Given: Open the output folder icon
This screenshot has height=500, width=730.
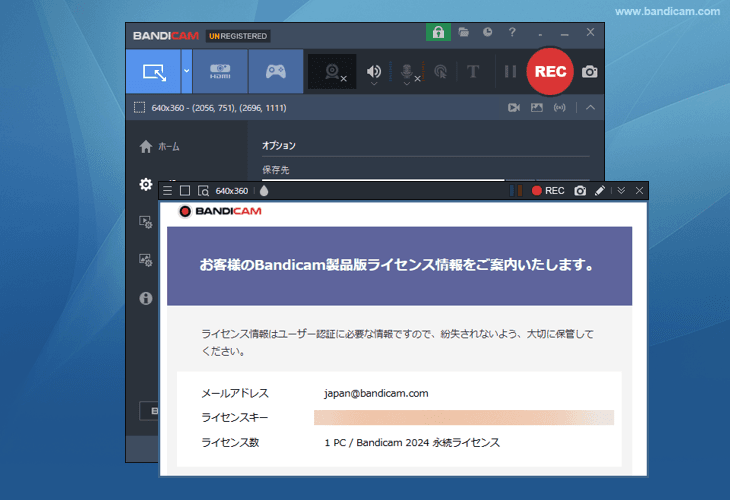Looking at the screenshot, I should (x=463, y=32).
